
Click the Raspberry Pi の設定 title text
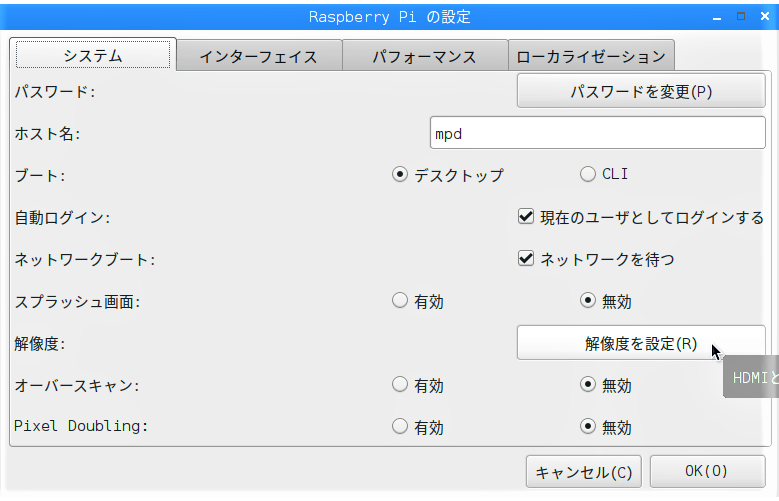click(390, 17)
